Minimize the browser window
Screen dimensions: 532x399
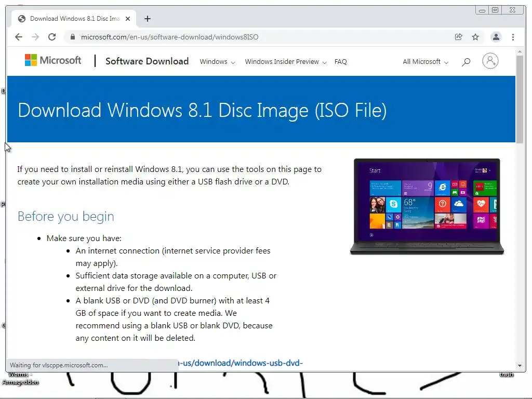tap(482, 10)
